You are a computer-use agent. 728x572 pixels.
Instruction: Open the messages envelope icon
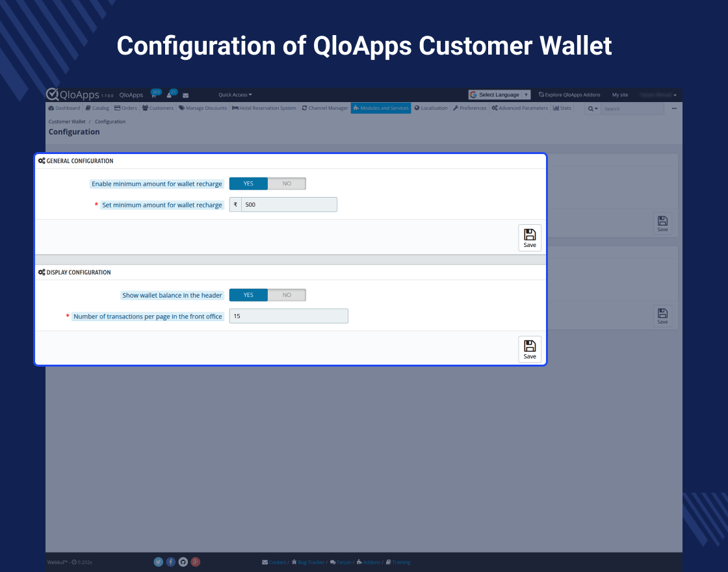point(186,95)
